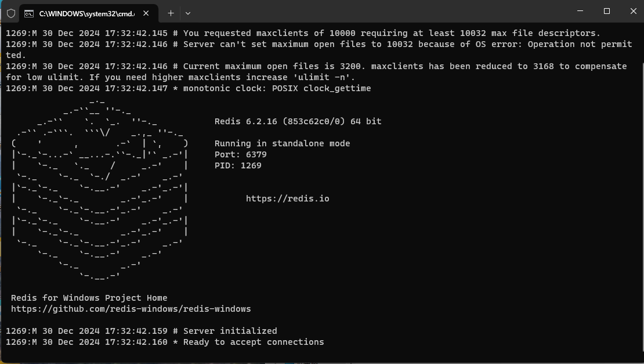The height and width of the screenshot is (364, 644).
Task: Click the empty title bar area
Action: tap(377, 12)
